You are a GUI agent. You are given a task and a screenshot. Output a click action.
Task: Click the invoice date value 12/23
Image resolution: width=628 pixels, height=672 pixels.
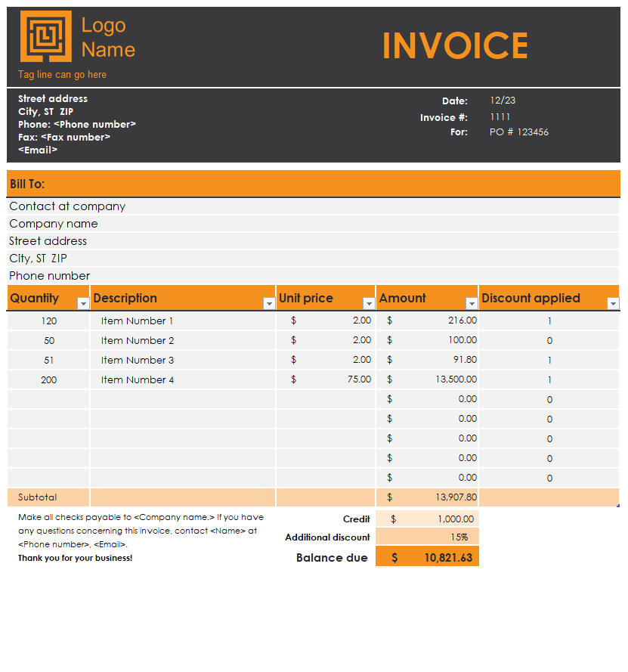tap(503, 101)
